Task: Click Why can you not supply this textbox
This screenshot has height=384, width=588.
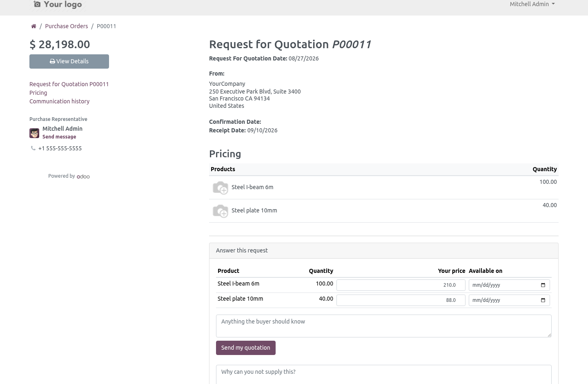Action: pyautogui.click(x=384, y=374)
